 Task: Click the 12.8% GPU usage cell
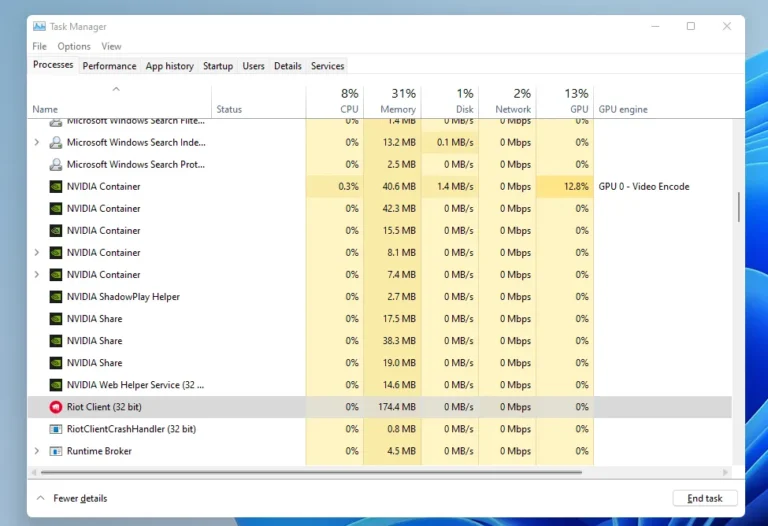click(565, 187)
